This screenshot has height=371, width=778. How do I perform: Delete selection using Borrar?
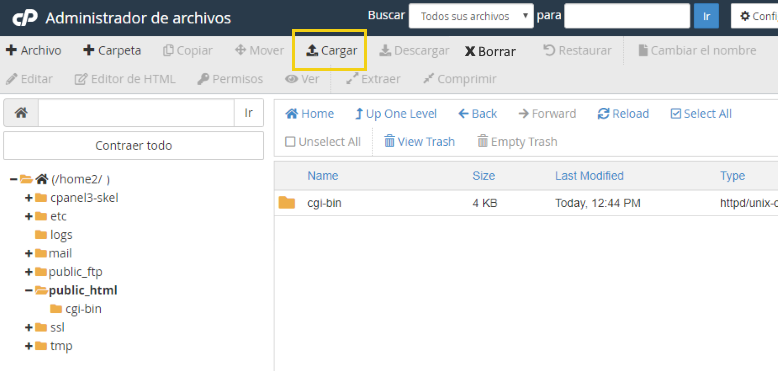(490, 51)
